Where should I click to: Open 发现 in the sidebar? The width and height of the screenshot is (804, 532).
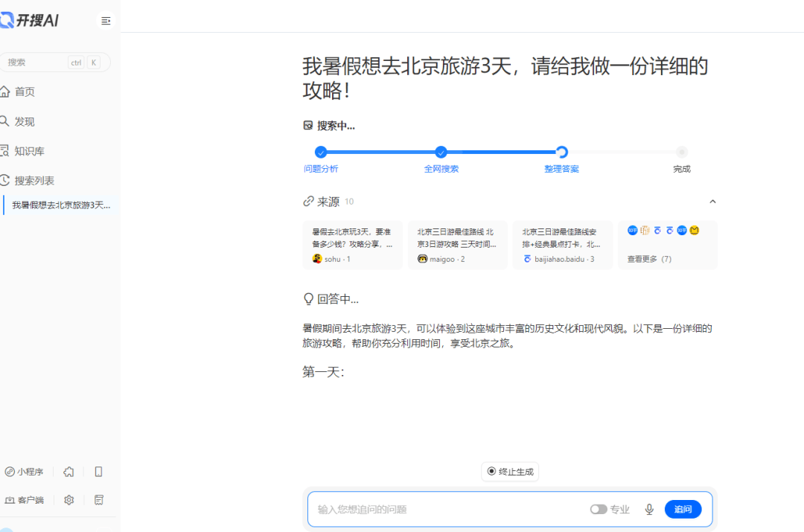[x=25, y=121]
